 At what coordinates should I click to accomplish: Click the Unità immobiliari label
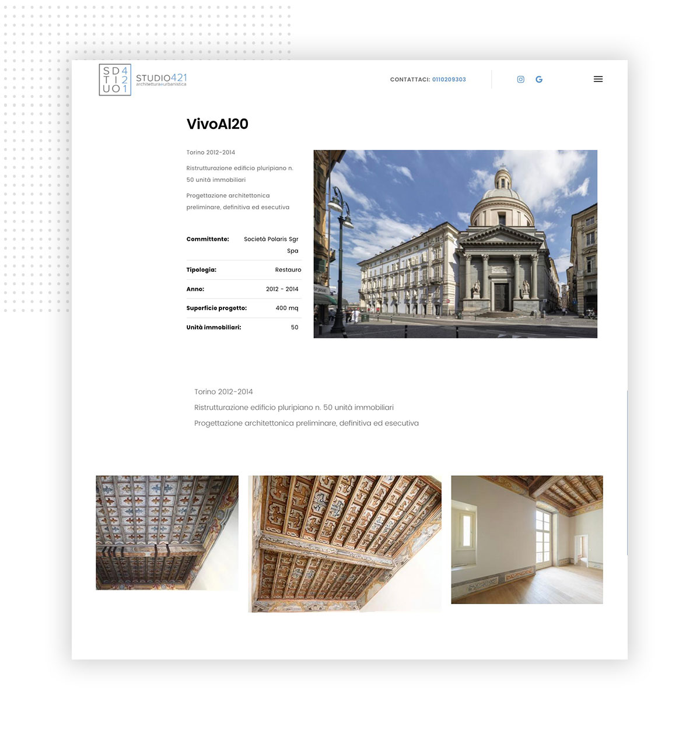click(x=213, y=327)
